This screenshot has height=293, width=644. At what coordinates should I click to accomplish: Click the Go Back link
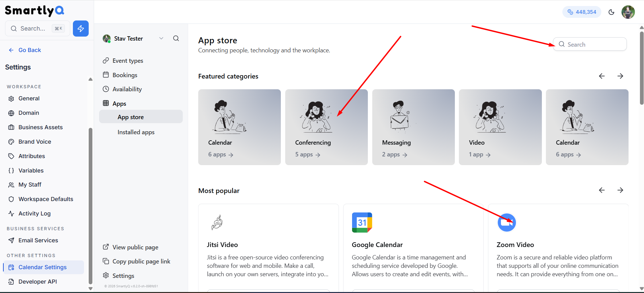tap(25, 50)
